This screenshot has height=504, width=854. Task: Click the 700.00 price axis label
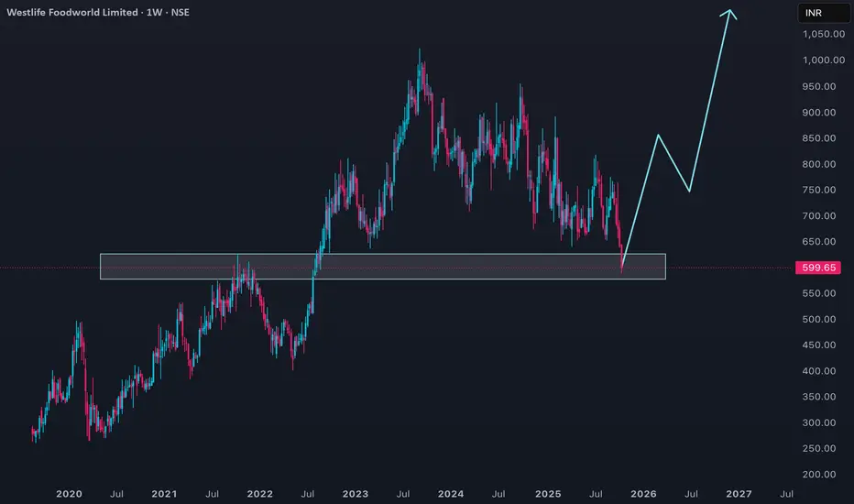point(818,215)
